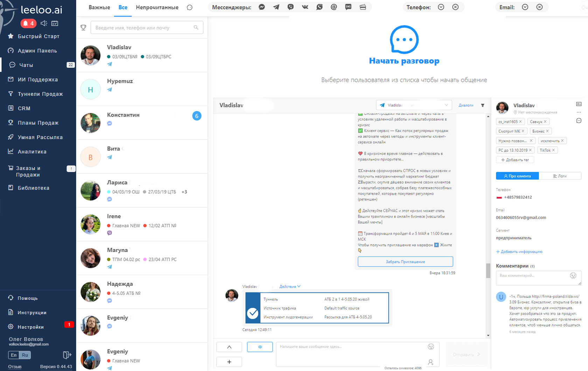Filter by SMS messenger icon
Viewport: 588px width, 371px height.
coord(348,7)
